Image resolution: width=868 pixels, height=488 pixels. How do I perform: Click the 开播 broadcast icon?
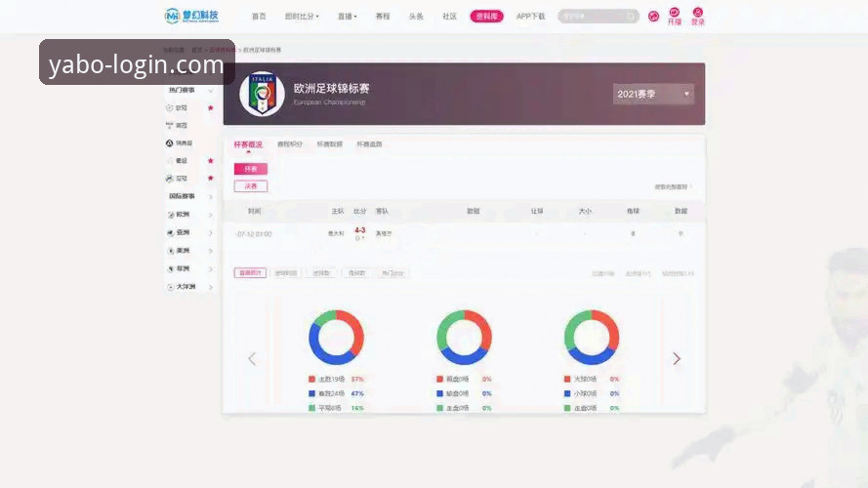point(675,17)
